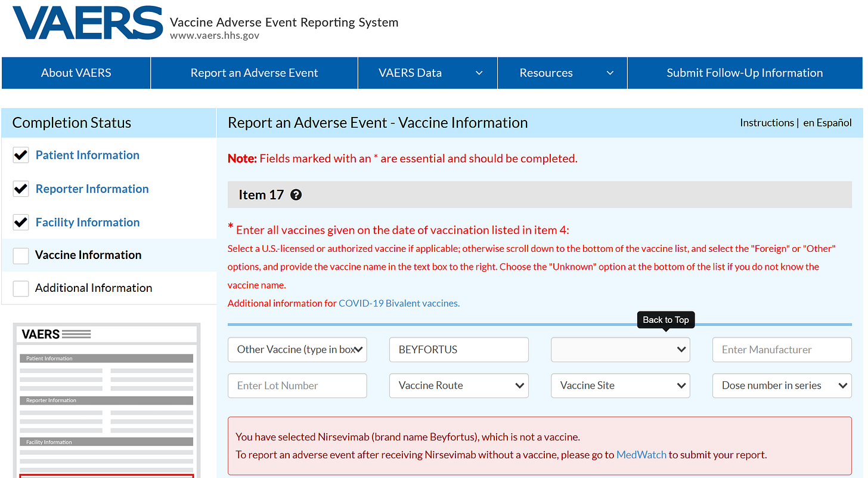This screenshot has width=868, height=478.
Task: Switch to en Español
Action: point(827,123)
